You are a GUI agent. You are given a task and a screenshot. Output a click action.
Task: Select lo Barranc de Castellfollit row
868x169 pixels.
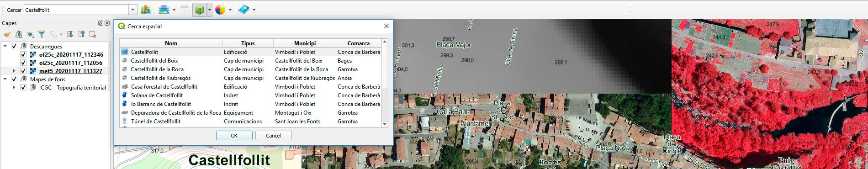[250, 104]
